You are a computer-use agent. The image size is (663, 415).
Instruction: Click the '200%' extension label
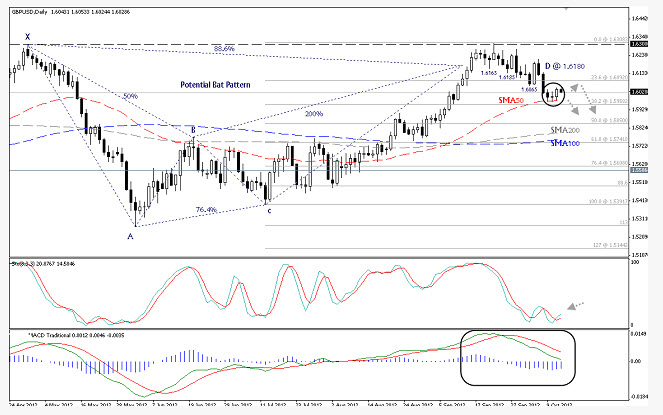coord(314,114)
